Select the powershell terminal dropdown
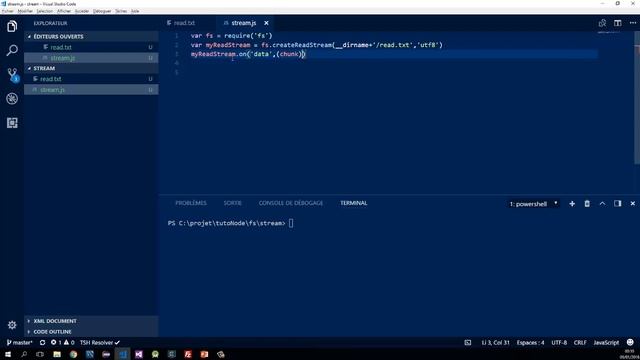Screen dimensions: 640x360 (533, 204)
